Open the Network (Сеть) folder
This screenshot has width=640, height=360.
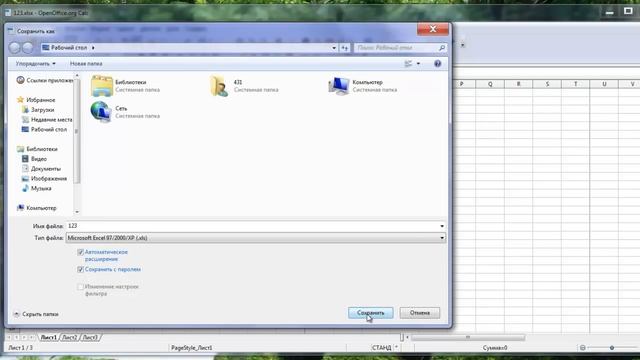point(101,112)
